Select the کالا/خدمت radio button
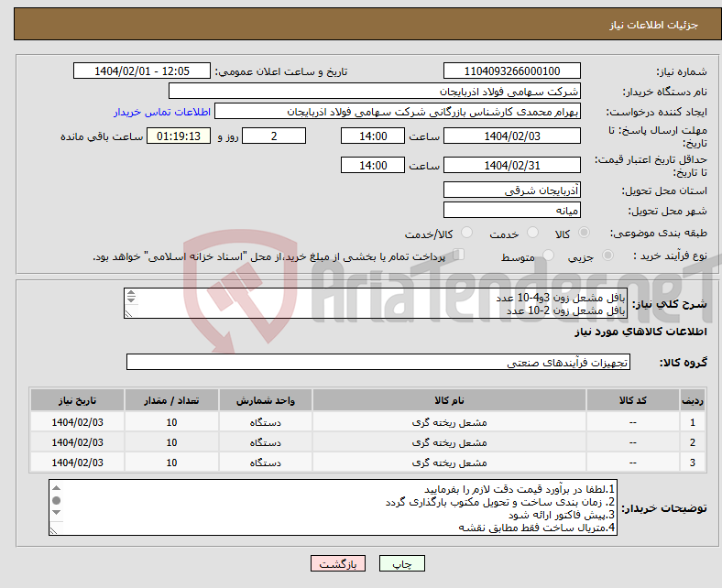 (x=466, y=233)
